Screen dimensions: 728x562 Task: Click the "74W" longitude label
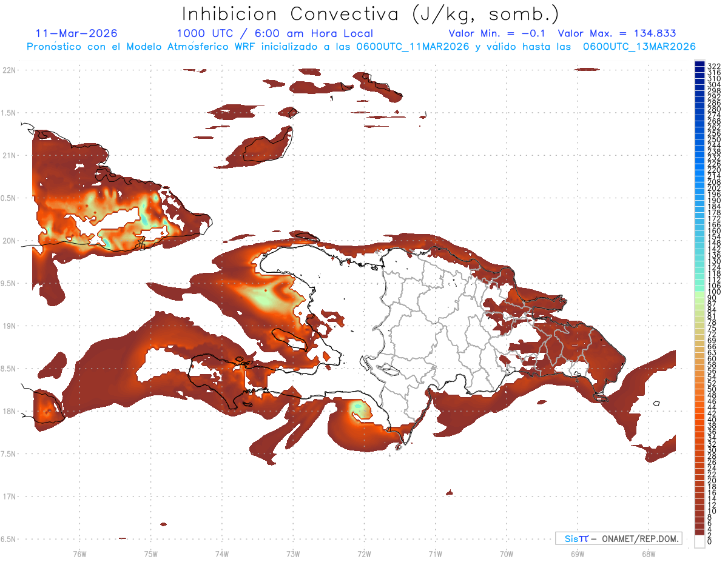[221, 554]
